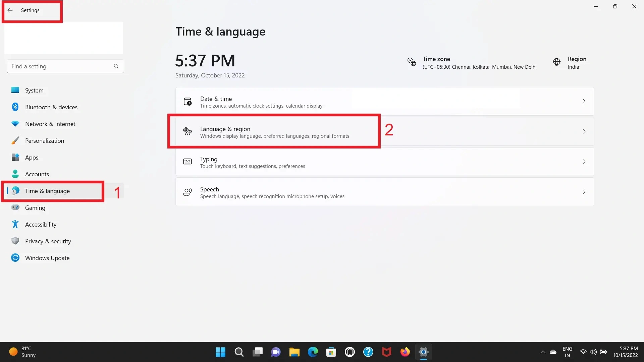Screen dimensions: 644x362
Task: Go back using the back arrow
Action: 10,10
